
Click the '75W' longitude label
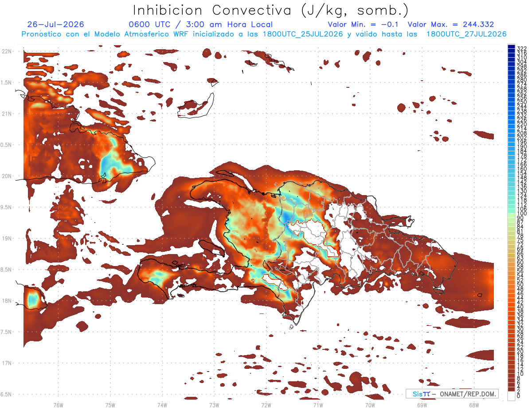pyautogui.click(x=110, y=405)
